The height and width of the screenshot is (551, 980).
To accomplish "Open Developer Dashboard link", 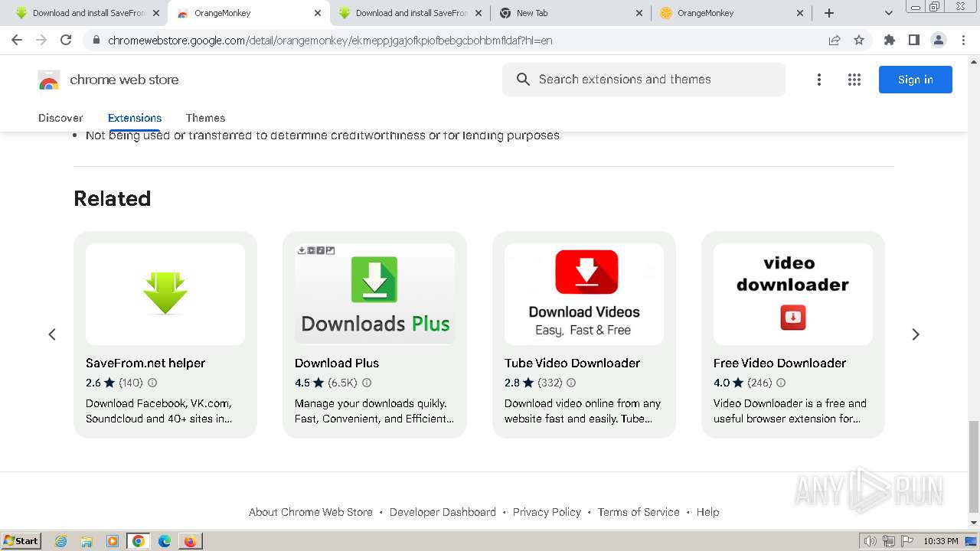I will tap(443, 512).
